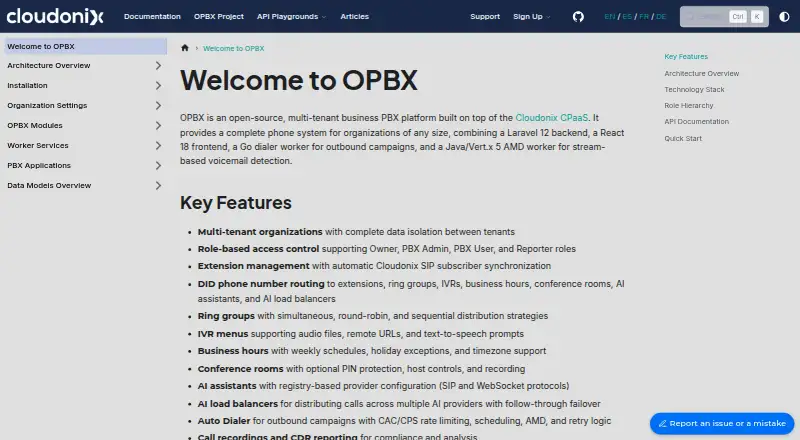Open the OPBX Modules sidebar item

click(x=35, y=126)
